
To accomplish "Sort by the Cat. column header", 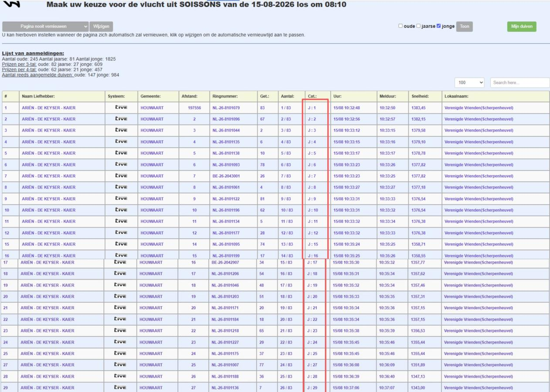I will (x=316, y=96).
